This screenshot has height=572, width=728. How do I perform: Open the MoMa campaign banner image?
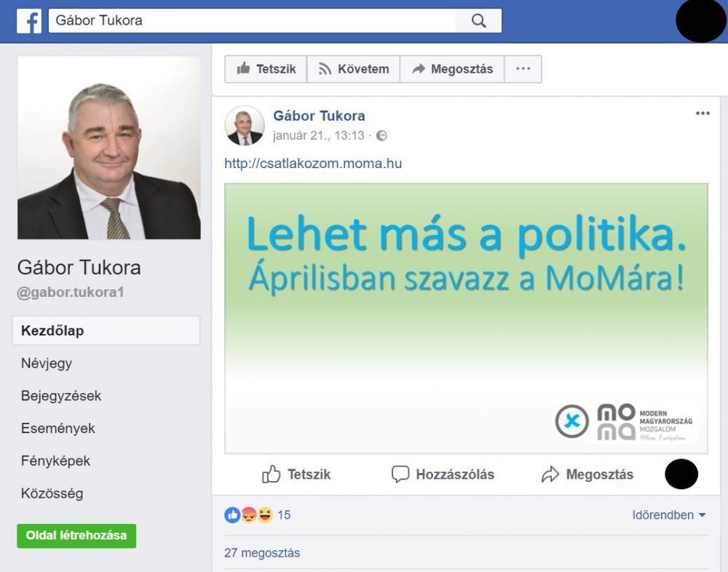466,318
